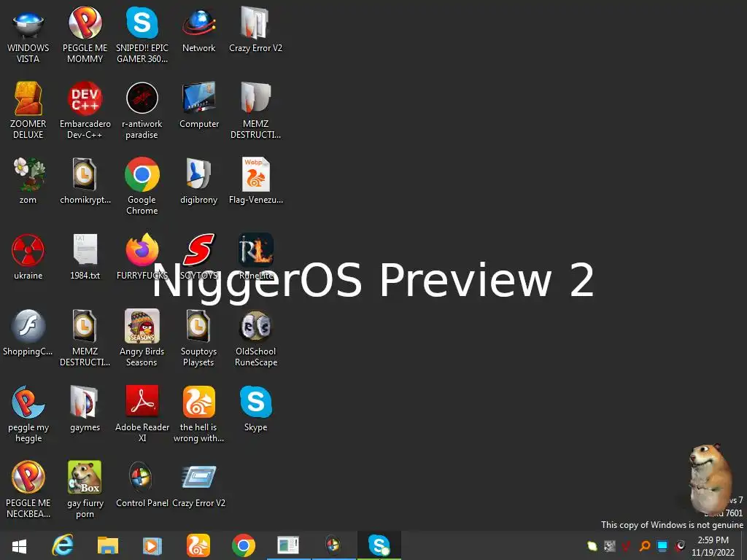Open the Computer desktop icon
The height and width of the screenshot is (560, 747).
(x=198, y=105)
